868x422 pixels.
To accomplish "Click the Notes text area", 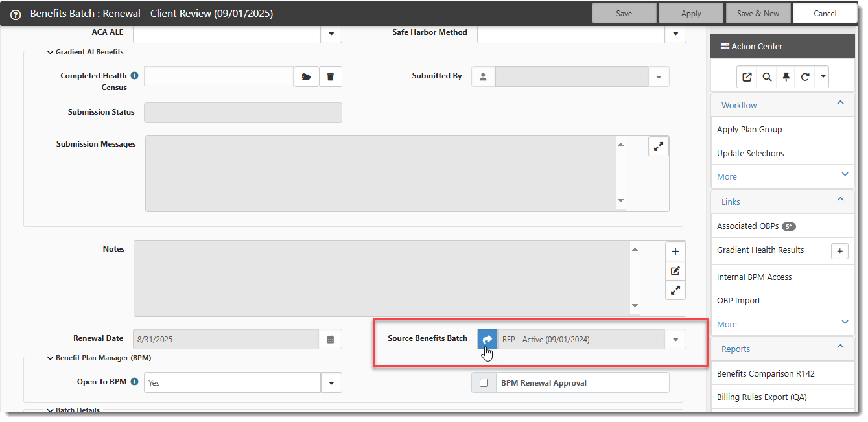I will (381, 279).
